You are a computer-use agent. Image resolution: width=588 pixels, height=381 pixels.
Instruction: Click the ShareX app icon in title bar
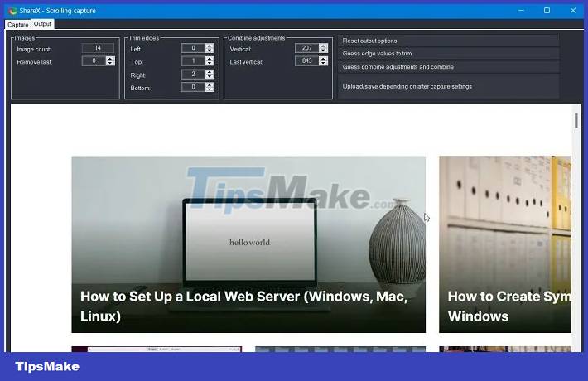13,11
